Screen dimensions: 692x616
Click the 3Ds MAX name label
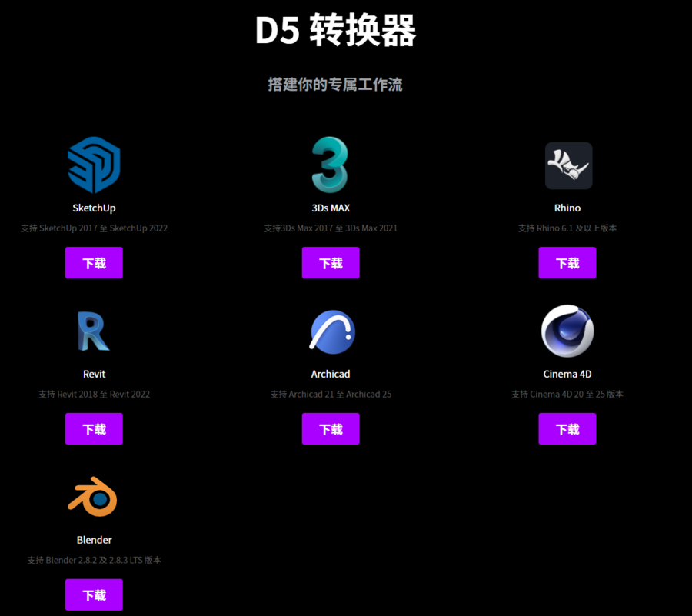coord(331,208)
